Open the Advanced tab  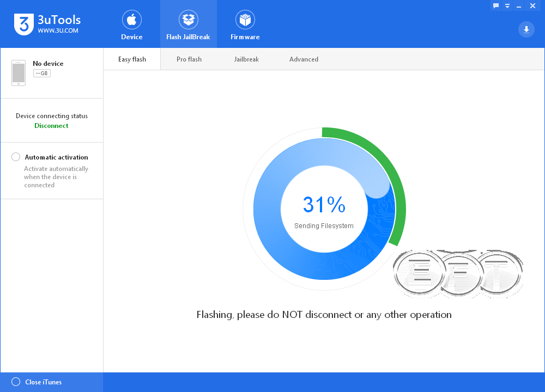pos(304,59)
